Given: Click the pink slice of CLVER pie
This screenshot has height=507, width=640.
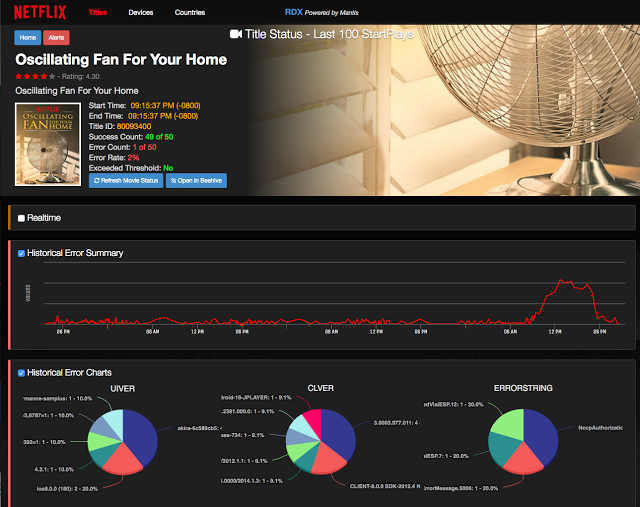Looking at the screenshot, I should (313, 422).
